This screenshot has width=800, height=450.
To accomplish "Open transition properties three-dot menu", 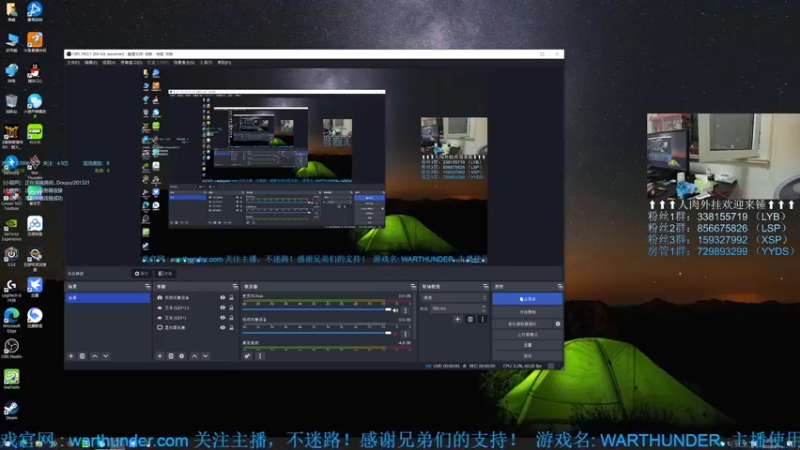I will coord(482,319).
